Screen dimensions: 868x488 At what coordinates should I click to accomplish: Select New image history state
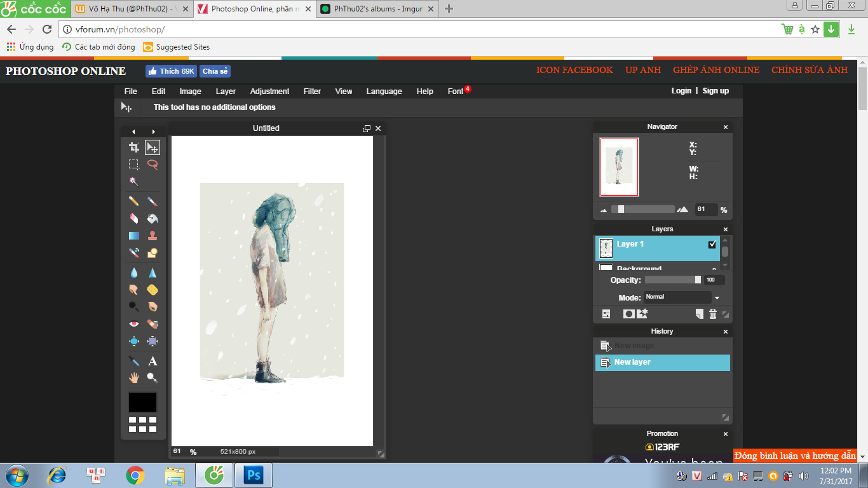pyautogui.click(x=663, y=346)
